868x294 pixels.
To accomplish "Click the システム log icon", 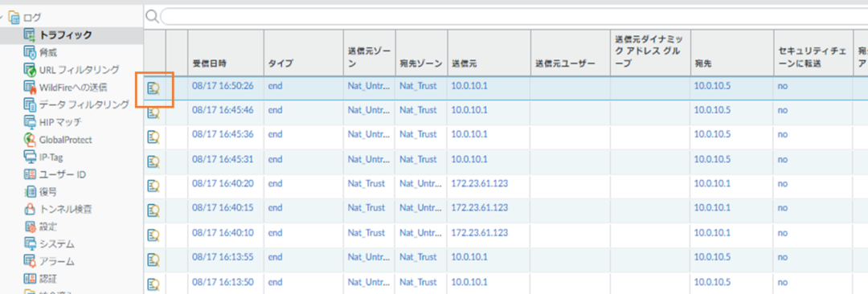I will coord(30,243).
